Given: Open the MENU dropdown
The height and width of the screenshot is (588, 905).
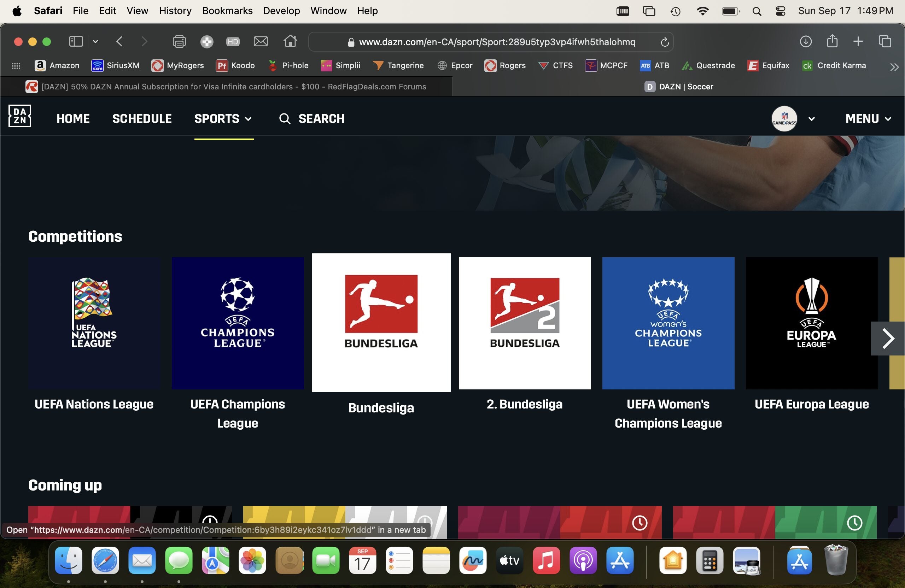Looking at the screenshot, I should [x=868, y=119].
